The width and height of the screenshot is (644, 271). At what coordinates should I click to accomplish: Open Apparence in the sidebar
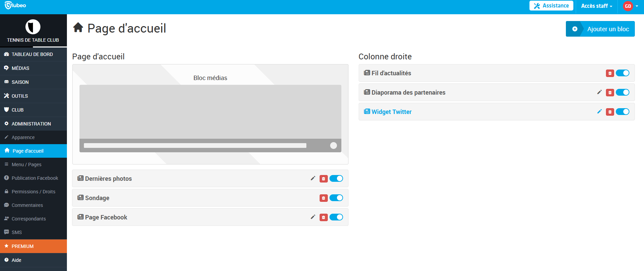[33, 137]
